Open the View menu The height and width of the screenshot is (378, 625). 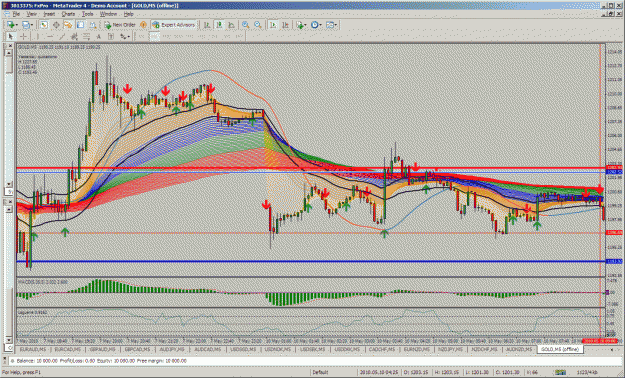31,14
